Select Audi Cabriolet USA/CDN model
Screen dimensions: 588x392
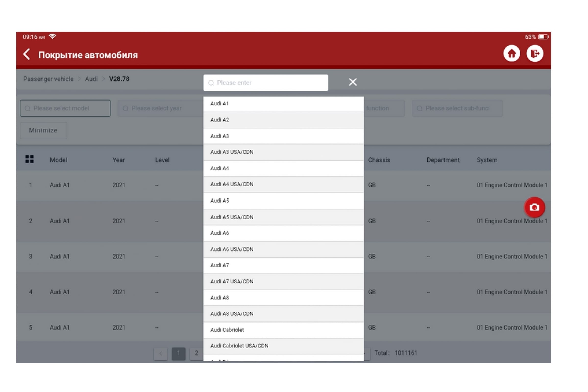283,346
